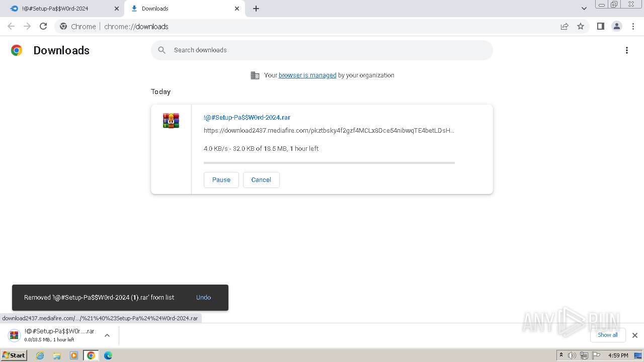
Task: Toggle the side panel icon
Action: (x=601, y=26)
